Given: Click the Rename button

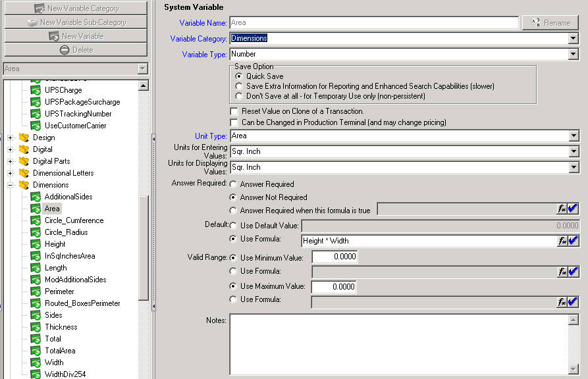Looking at the screenshot, I should coord(550,23).
